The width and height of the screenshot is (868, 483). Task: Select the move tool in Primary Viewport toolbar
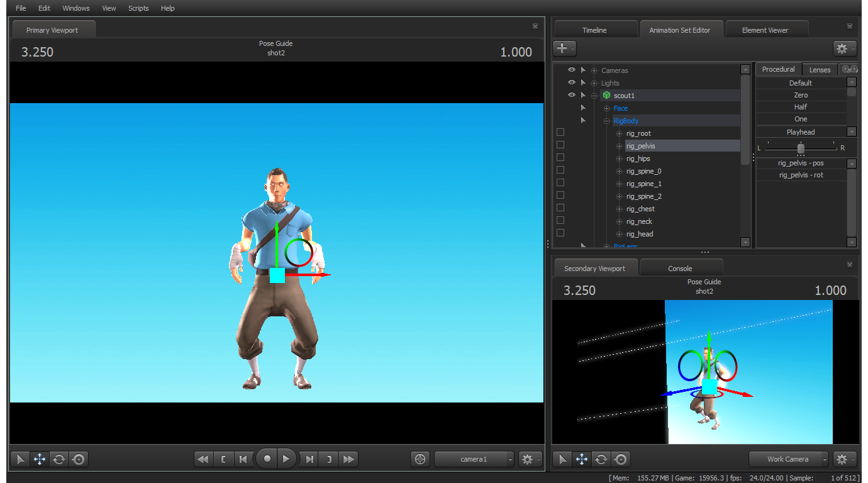coord(40,460)
